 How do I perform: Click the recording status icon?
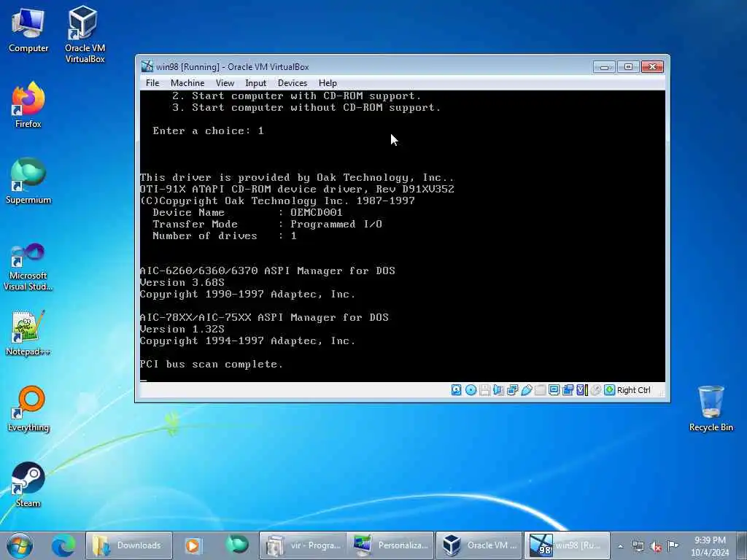coord(568,390)
